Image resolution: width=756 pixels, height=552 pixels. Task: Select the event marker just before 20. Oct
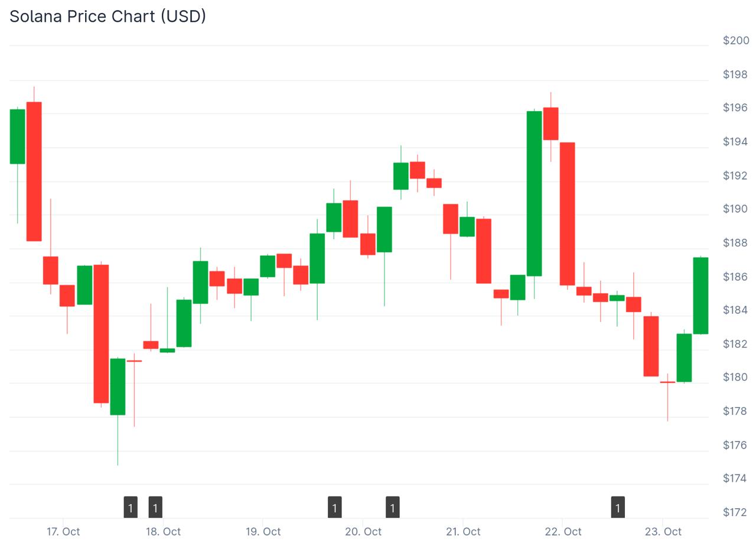(334, 508)
